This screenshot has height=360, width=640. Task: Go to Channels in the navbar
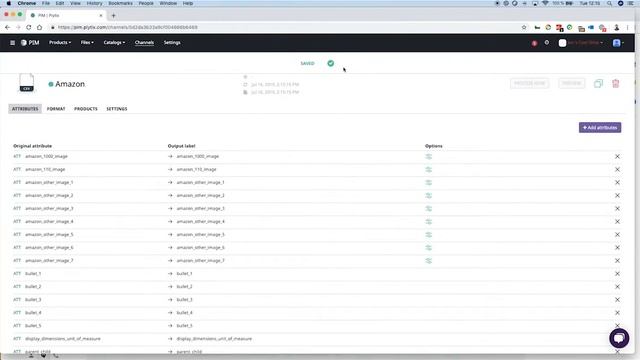point(144,42)
